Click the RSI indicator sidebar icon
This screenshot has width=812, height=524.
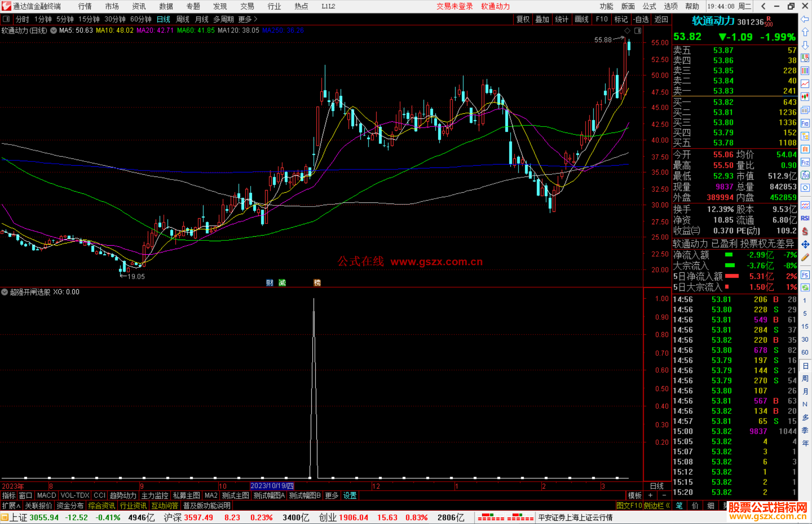coord(805,218)
